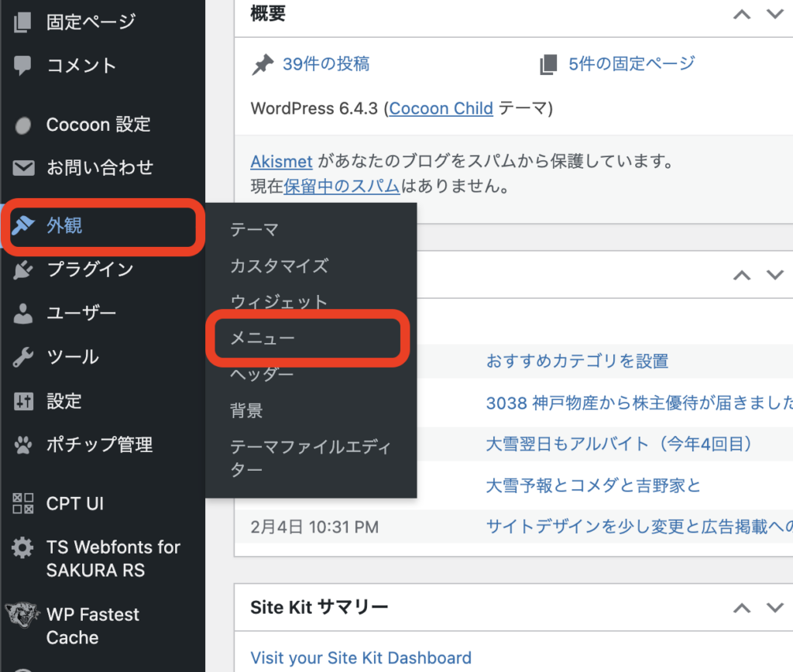Click the Site Kit サマリー heading
The height and width of the screenshot is (672, 793).
click(x=319, y=607)
